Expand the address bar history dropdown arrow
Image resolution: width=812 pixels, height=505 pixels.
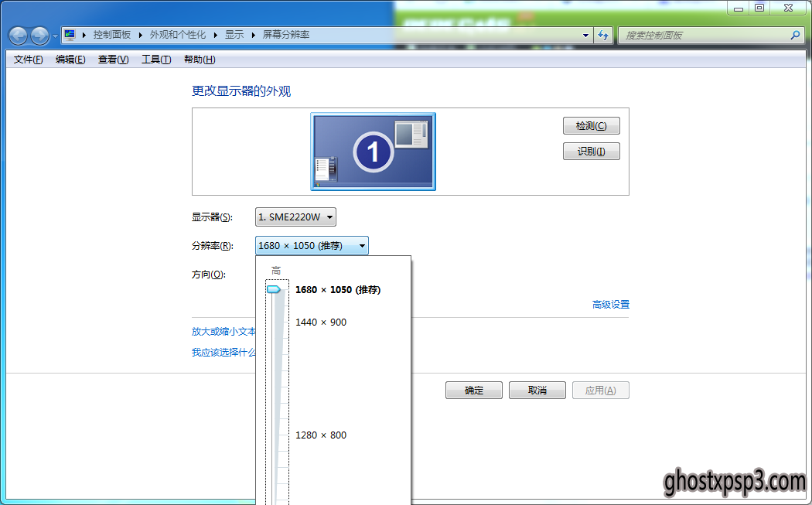[585, 36]
